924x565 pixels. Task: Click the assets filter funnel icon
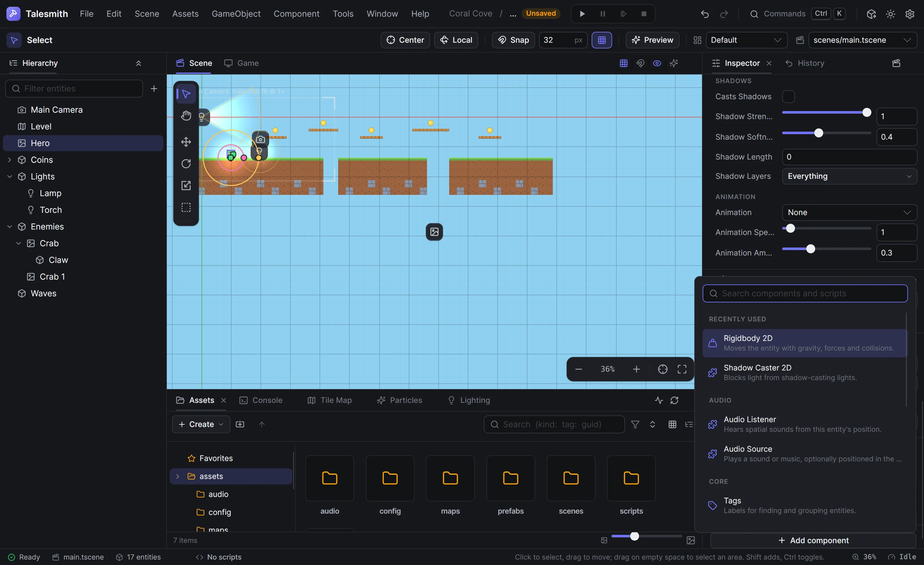point(635,424)
